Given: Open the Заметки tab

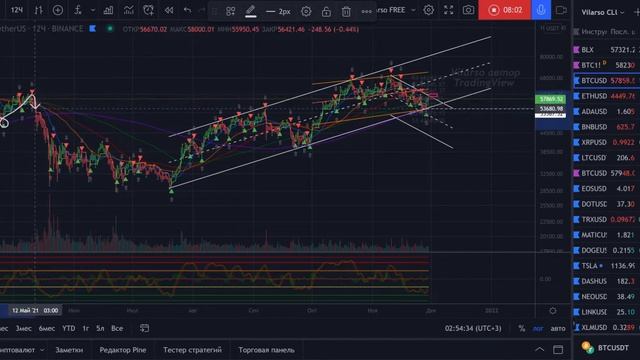Looking at the screenshot, I should tap(69, 350).
